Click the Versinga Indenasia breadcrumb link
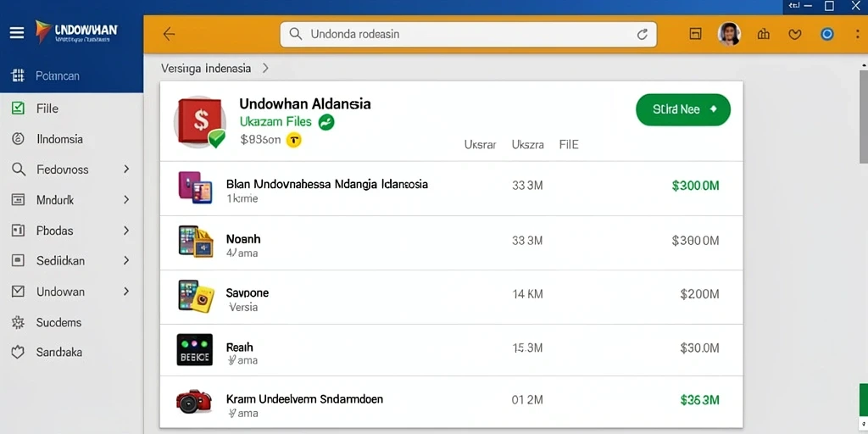The image size is (868, 434). [x=206, y=69]
